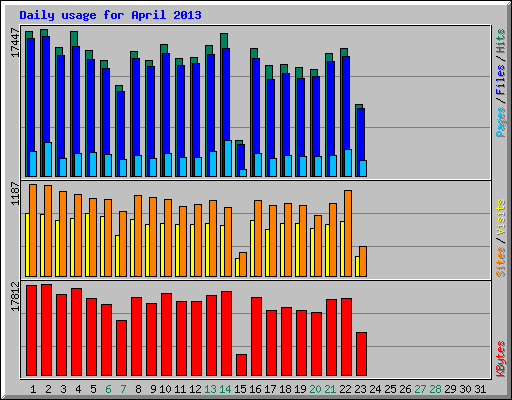The width and height of the screenshot is (512, 400).
Task: Click day 30 on the date axis
Action: [x=465, y=389]
